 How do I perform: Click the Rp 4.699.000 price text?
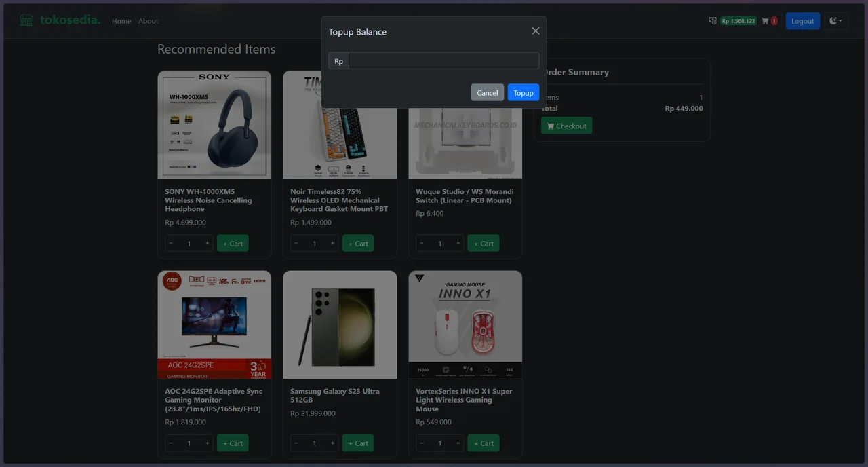coord(185,223)
